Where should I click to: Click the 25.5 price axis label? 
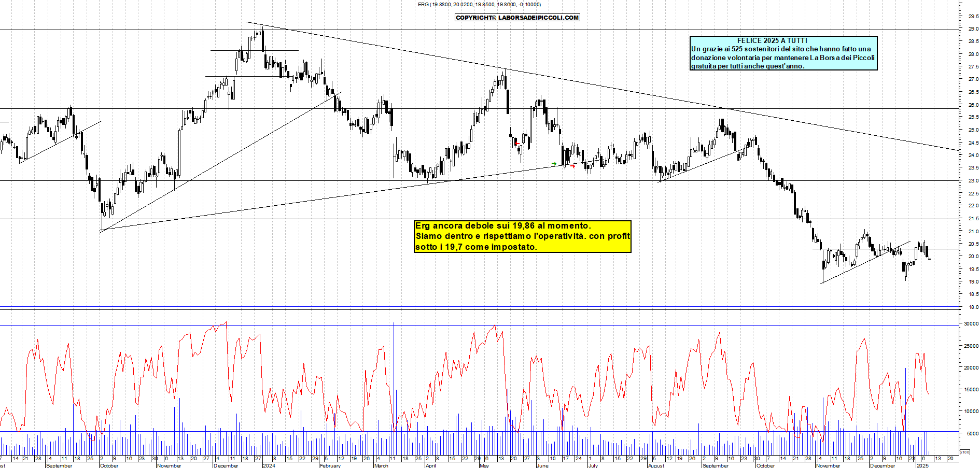pyautogui.click(x=973, y=117)
